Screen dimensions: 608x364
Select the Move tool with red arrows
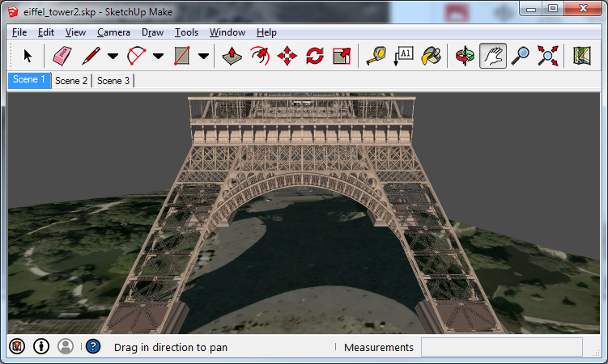287,56
